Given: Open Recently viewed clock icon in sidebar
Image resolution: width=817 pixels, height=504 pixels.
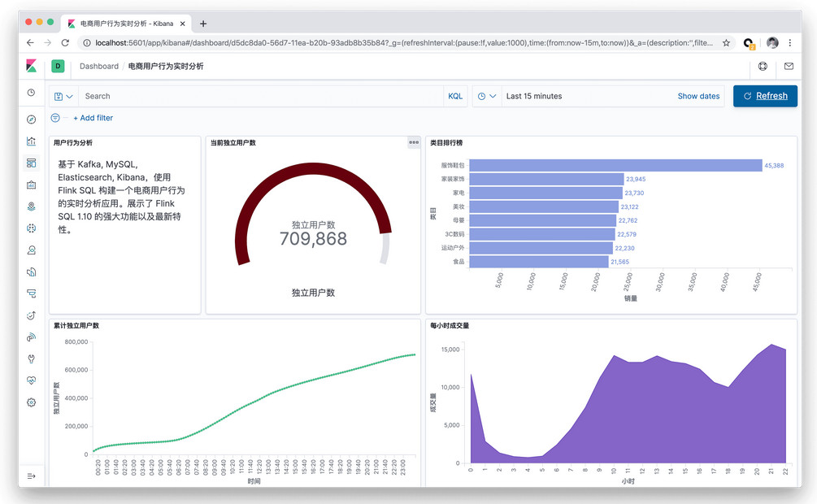Looking at the screenshot, I should point(32,93).
